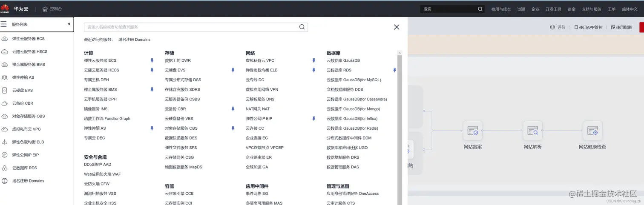The width and height of the screenshot is (644, 205).
Task: Unpin 弹性伸缩 AS in 计算 list
Action: 152,128
